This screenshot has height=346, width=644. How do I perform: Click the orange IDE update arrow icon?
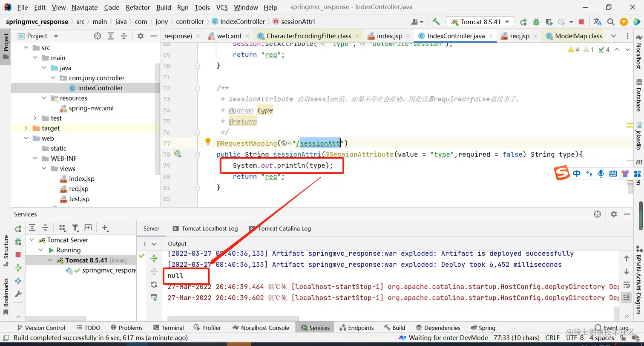click(x=624, y=22)
